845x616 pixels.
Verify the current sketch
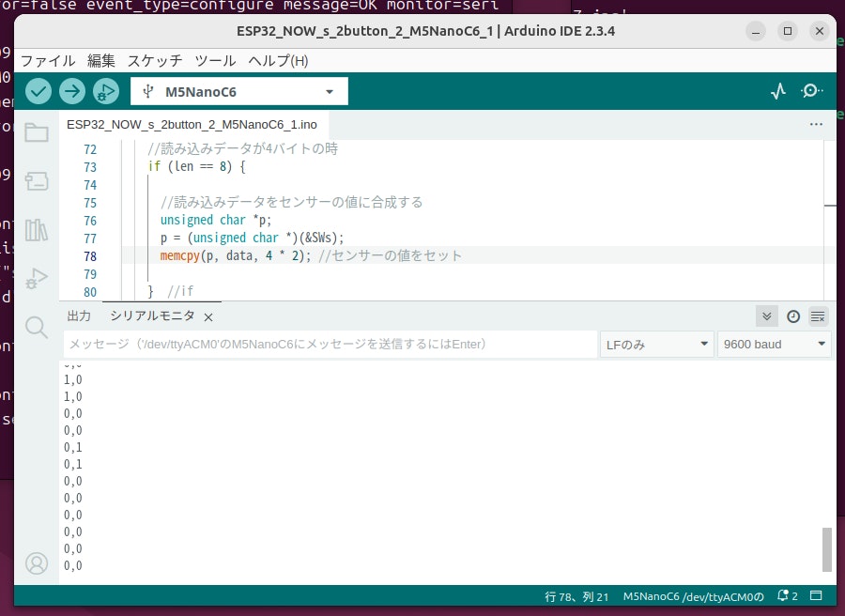(38, 91)
